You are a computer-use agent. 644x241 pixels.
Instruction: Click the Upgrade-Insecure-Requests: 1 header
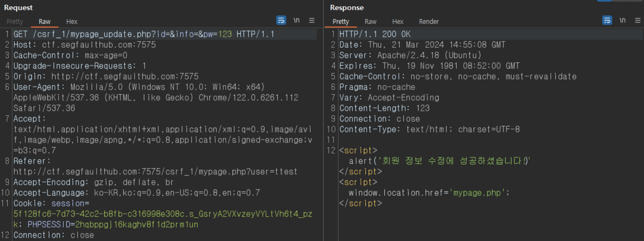[x=80, y=66]
